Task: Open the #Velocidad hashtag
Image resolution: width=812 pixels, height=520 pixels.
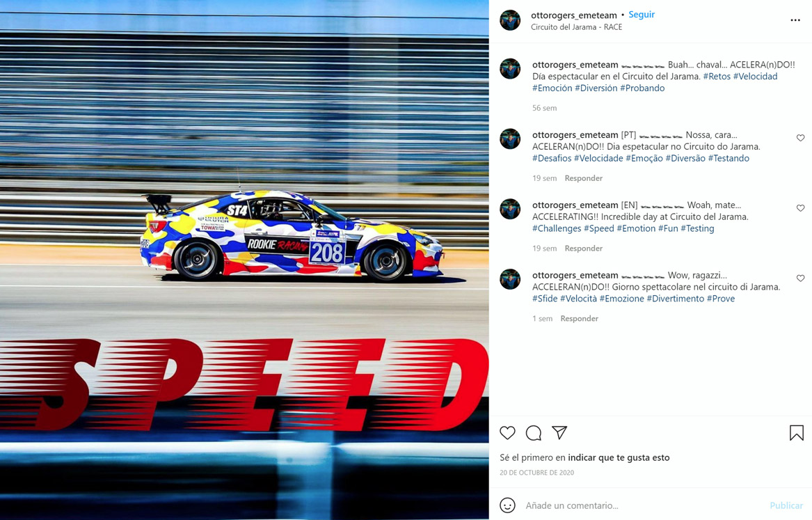Action: point(755,76)
